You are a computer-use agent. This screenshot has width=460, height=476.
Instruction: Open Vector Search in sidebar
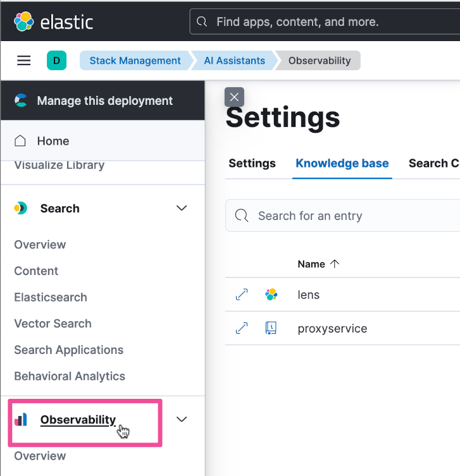pyautogui.click(x=53, y=324)
